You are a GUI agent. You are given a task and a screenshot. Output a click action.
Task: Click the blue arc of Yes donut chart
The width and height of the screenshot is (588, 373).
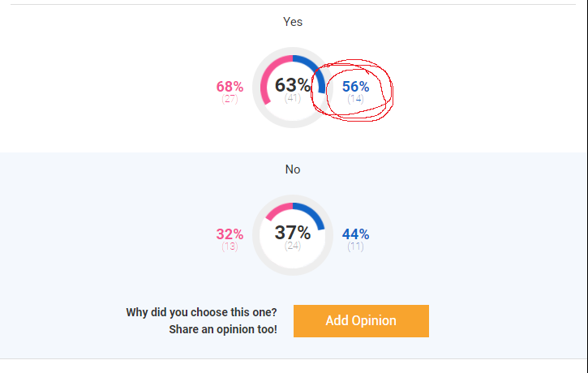317,71
